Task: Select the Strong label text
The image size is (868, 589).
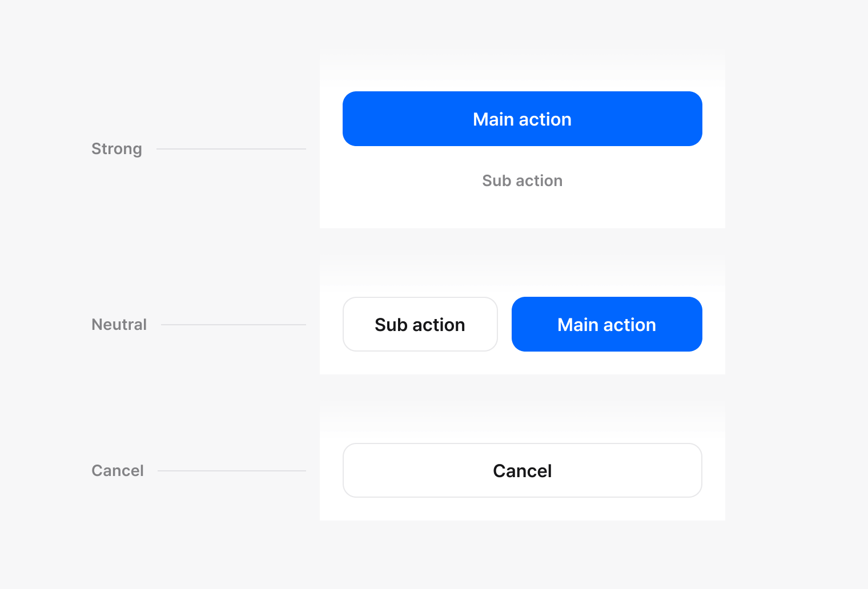Action: (x=116, y=149)
